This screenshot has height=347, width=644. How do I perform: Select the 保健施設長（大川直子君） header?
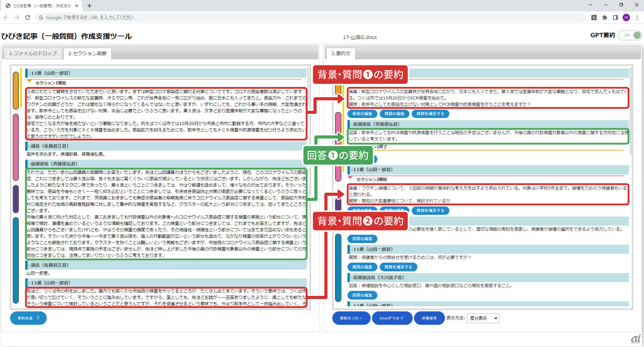click(488, 277)
